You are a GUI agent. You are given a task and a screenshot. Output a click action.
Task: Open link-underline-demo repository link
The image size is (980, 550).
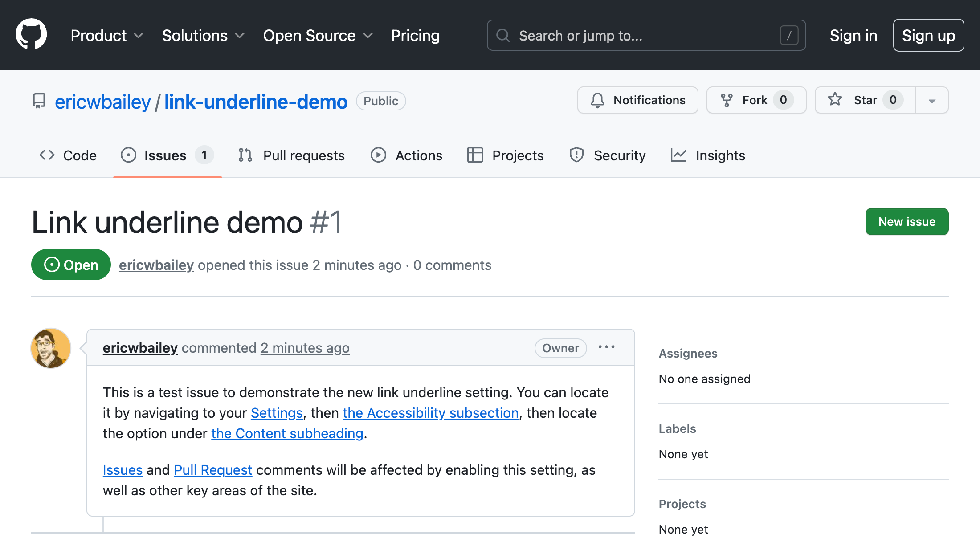[256, 102]
